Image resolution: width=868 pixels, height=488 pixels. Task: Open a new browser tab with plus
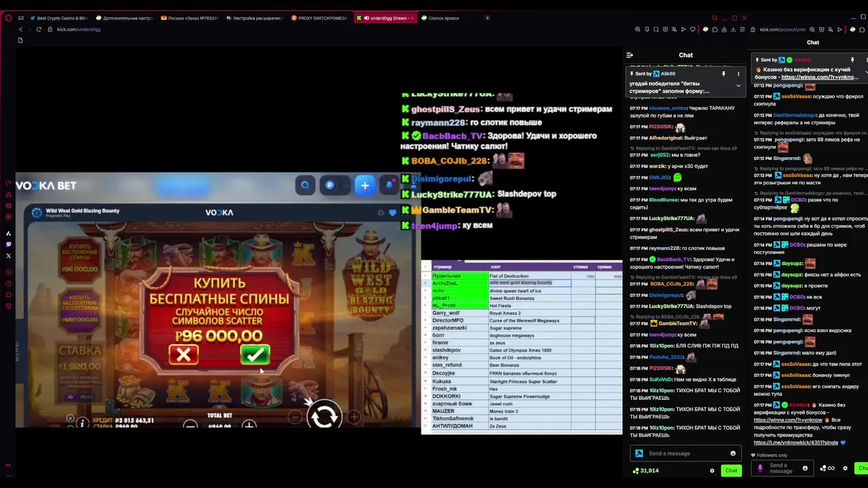coord(487,18)
